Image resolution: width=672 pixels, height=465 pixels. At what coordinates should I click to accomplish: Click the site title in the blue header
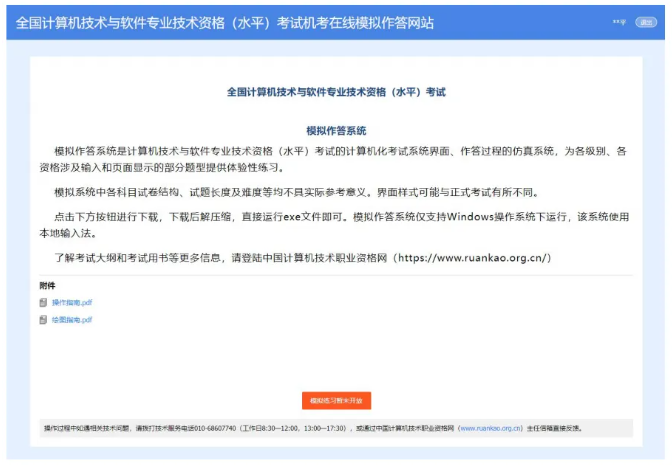coord(225,22)
